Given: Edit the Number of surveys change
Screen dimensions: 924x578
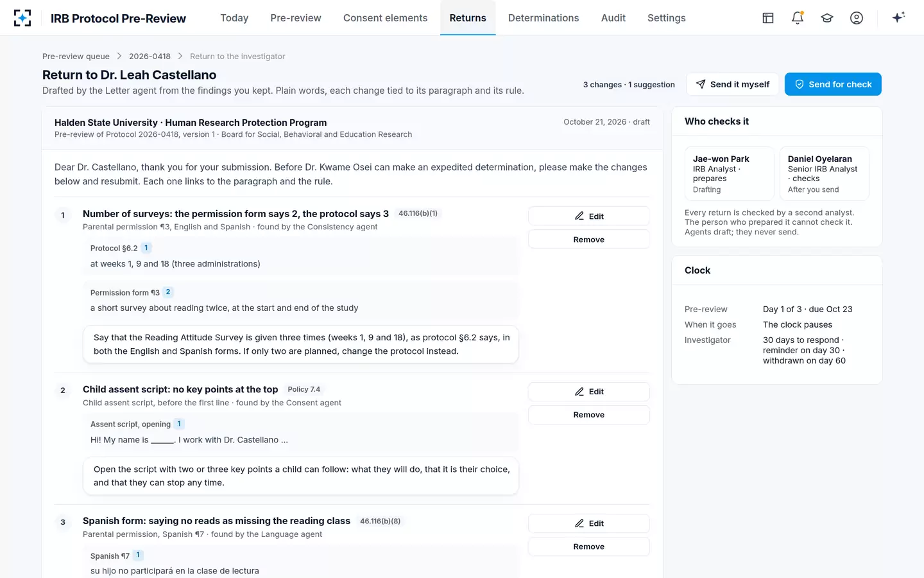Looking at the screenshot, I should click(589, 216).
